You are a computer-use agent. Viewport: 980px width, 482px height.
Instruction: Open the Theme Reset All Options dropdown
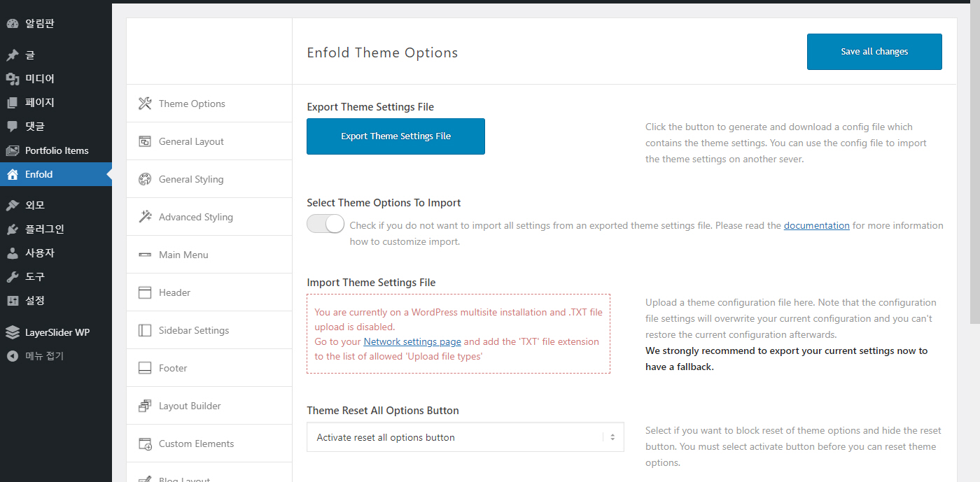465,437
